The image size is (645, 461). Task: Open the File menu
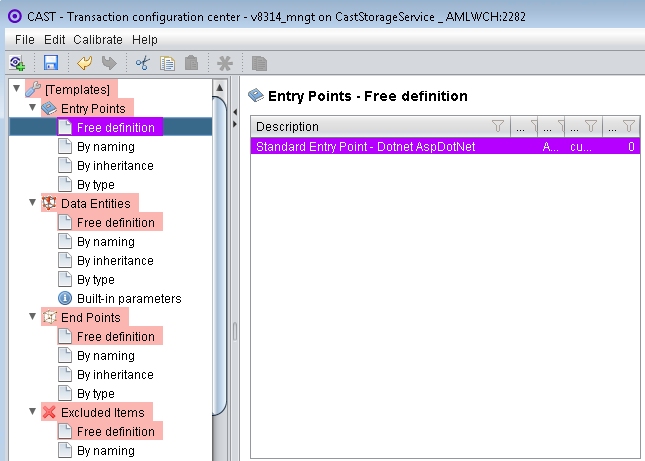coord(25,39)
